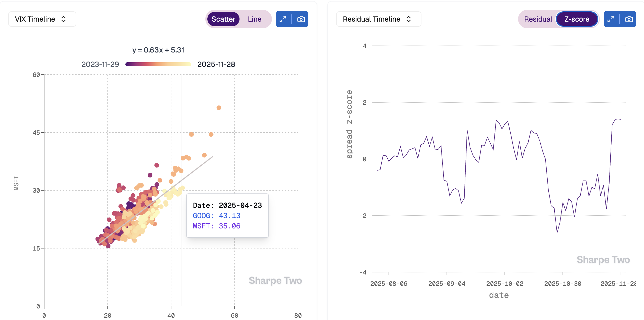Click the date color gradient legend bar
This screenshot has width=644, height=320.
(158, 64)
